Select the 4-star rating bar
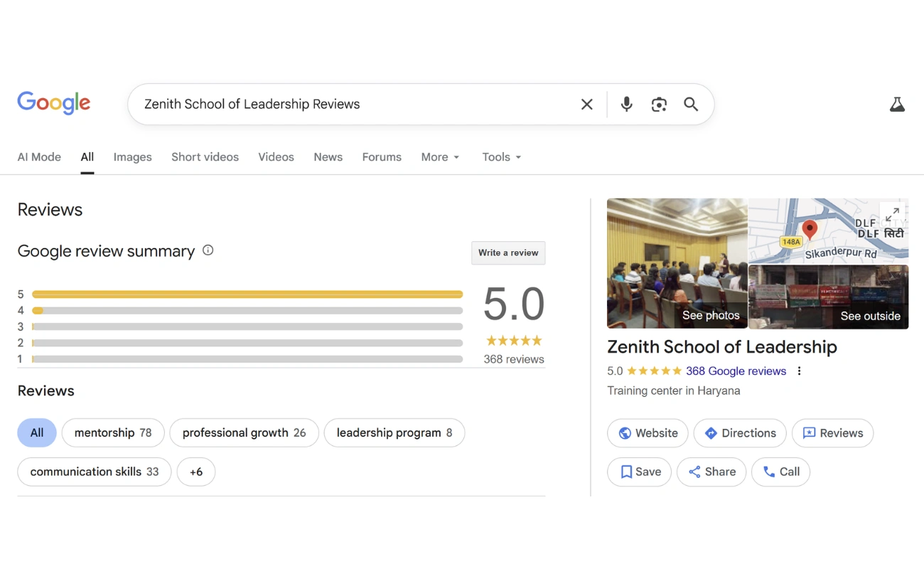Viewport: 924px width, 569px height. (x=247, y=311)
